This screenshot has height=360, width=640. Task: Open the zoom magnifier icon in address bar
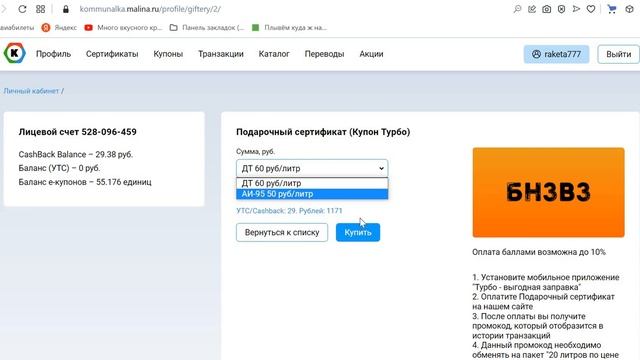pos(517,9)
